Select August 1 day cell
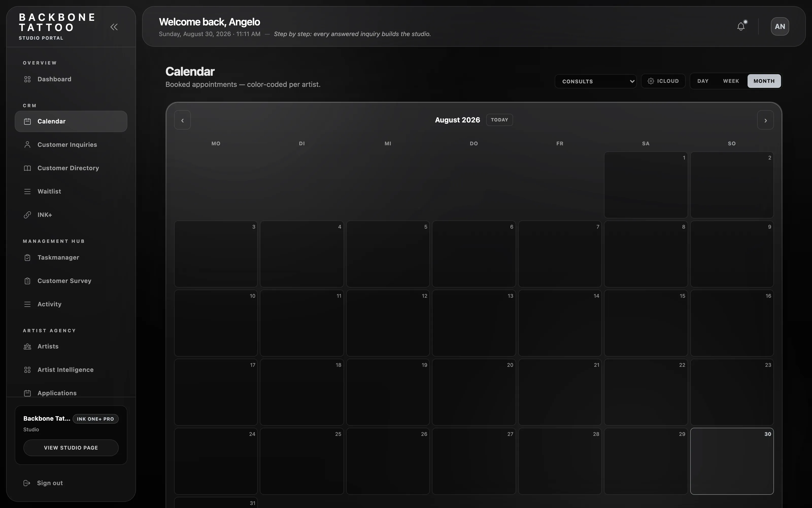812x508 pixels. click(x=646, y=185)
